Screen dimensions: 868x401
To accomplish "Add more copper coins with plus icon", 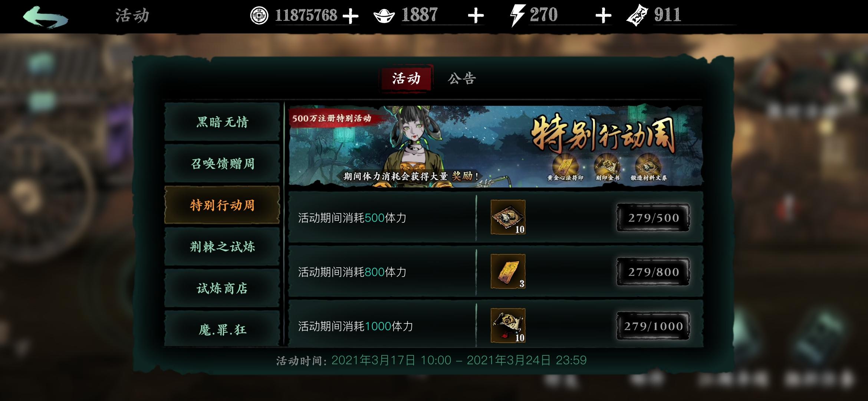I will pyautogui.click(x=351, y=16).
